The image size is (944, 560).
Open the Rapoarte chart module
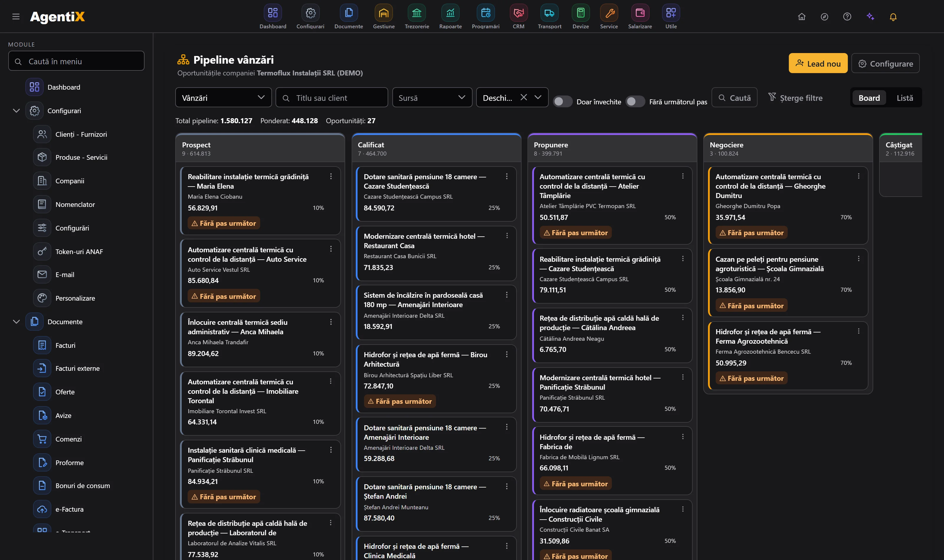450,14
